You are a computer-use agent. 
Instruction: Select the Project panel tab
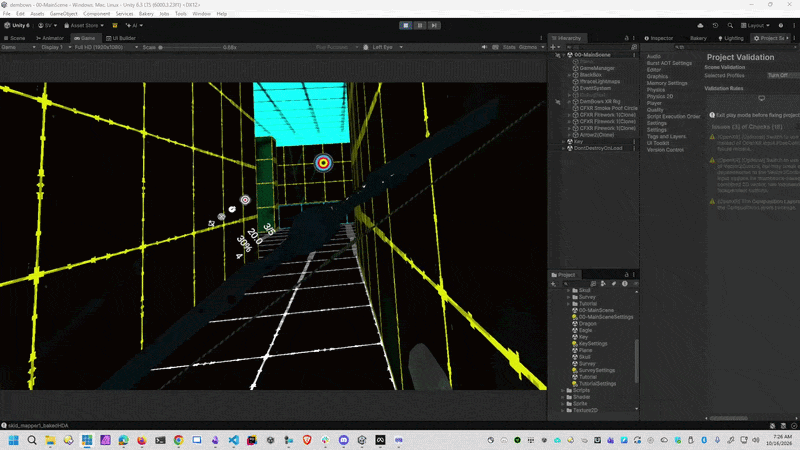click(563, 275)
